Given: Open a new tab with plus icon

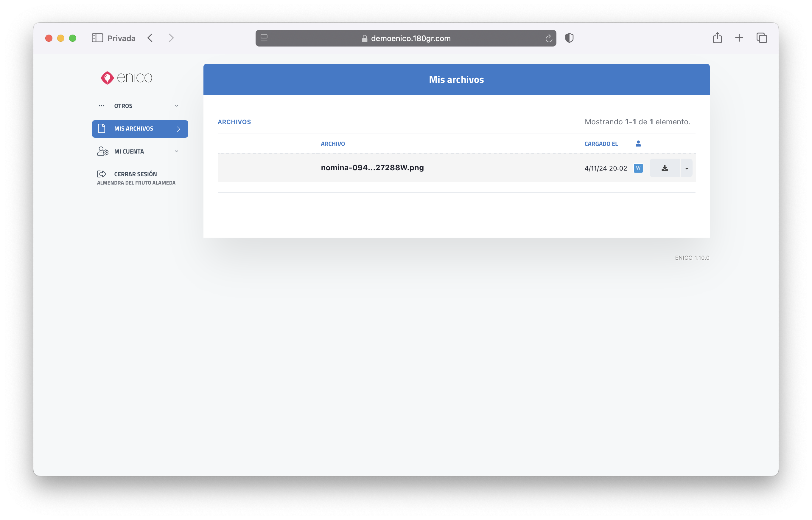Looking at the screenshot, I should click(739, 38).
